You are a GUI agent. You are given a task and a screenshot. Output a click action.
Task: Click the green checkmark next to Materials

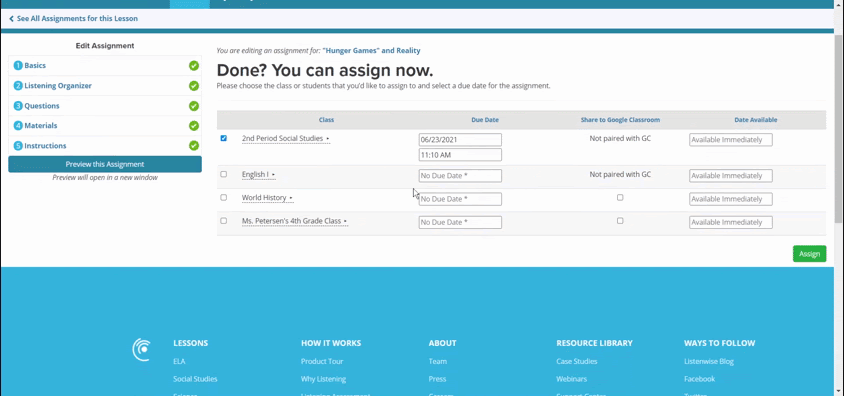(194, 126)
